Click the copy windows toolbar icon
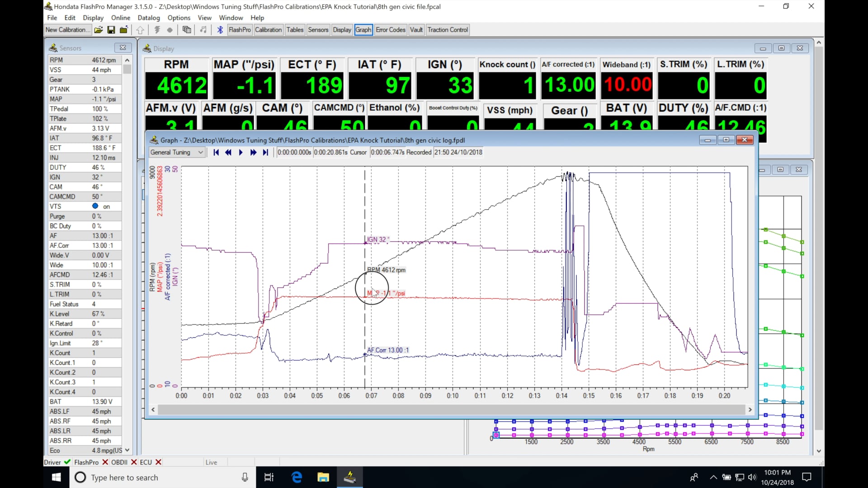The image size is (868, 488). (x=187, y=30)
